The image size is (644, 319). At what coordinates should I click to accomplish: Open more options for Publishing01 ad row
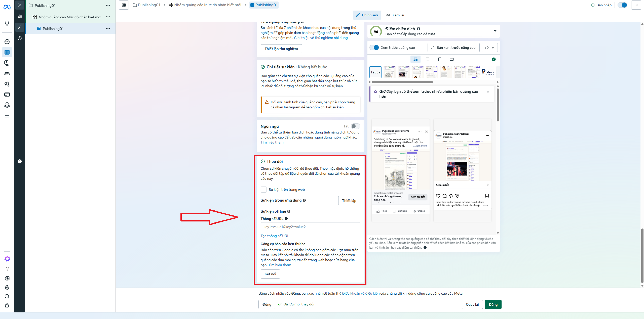108,28
